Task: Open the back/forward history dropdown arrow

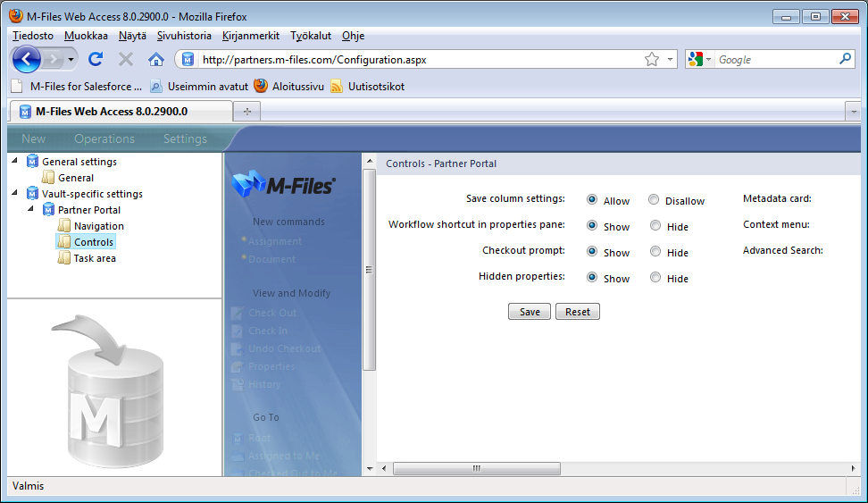Action: [x=71, y=59]
